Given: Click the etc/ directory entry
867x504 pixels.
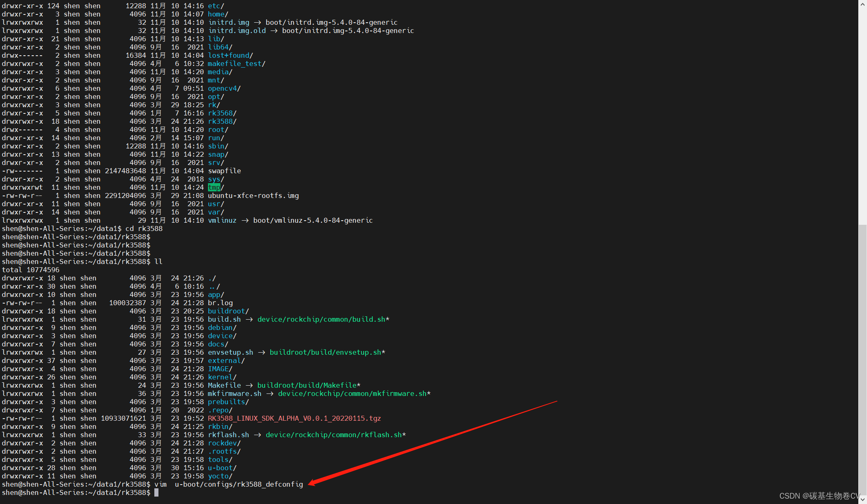Looking at the screenshot, I should tap(216, 6).
